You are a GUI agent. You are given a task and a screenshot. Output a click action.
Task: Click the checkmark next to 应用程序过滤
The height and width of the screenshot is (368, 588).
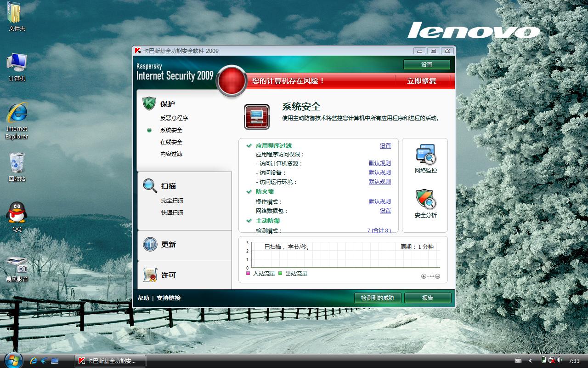[249, 145]
